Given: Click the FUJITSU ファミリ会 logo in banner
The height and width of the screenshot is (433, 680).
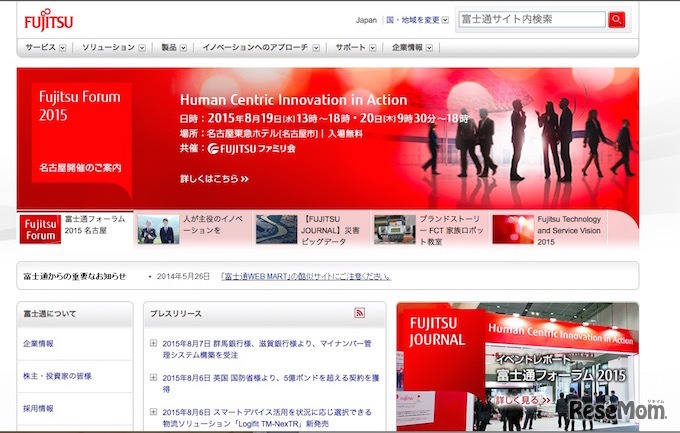Looking at the screenshot, I should click(251, 149).
